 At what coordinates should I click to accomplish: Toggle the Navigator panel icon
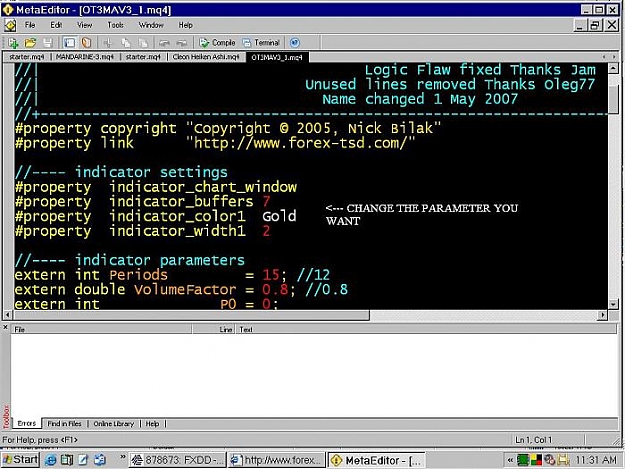click(69, 43)
